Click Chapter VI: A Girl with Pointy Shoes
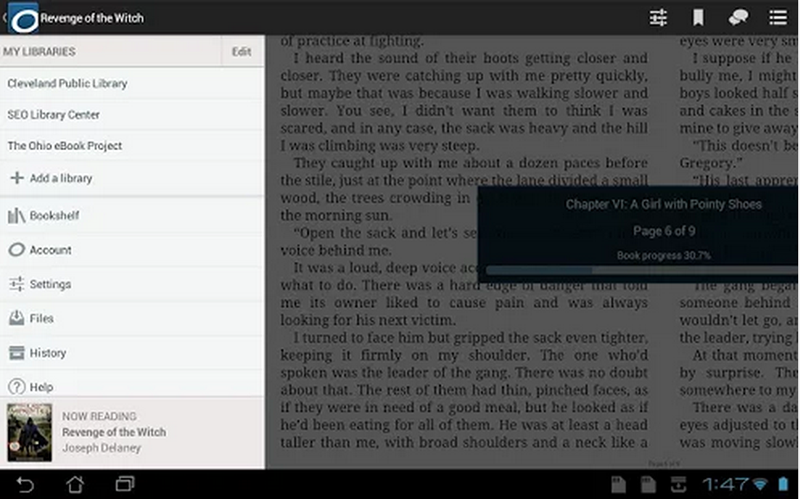 663,204
